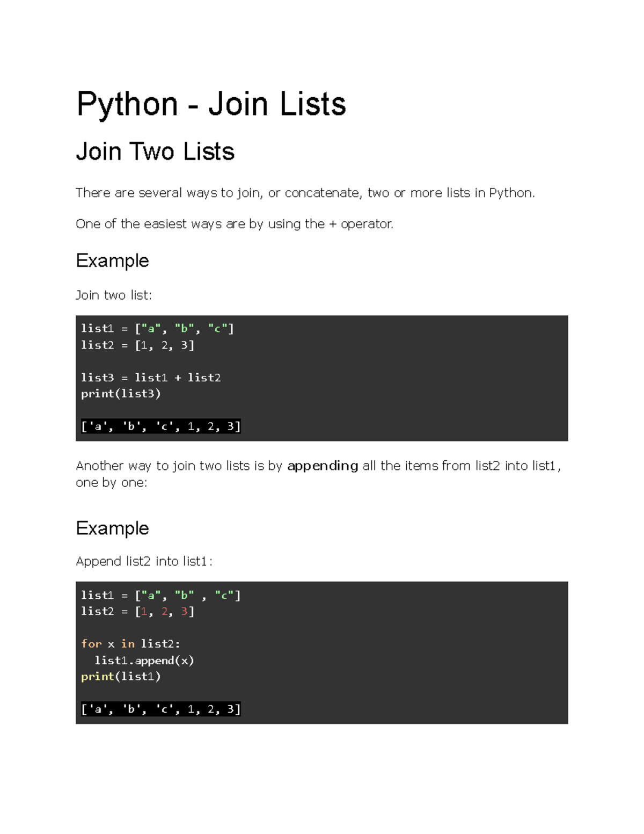Select the first 'Example' heading

click(x=112, y=261)
